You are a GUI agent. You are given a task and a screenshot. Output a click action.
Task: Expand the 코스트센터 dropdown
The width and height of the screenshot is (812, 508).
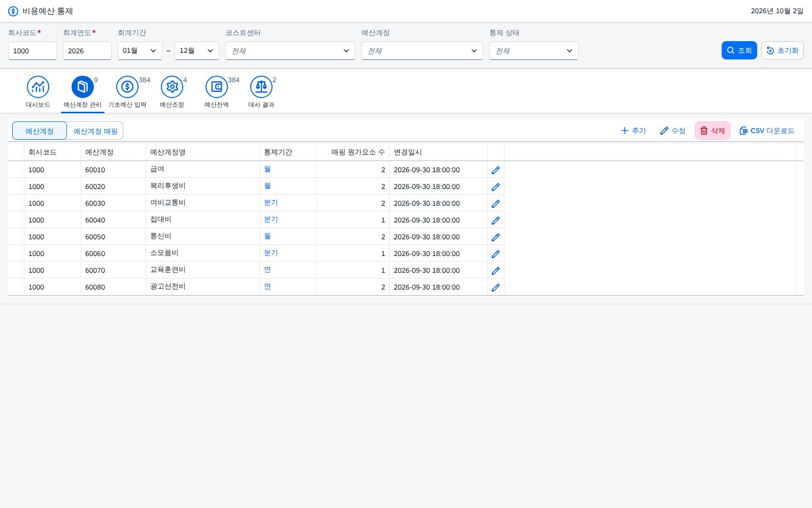[290, 51]
